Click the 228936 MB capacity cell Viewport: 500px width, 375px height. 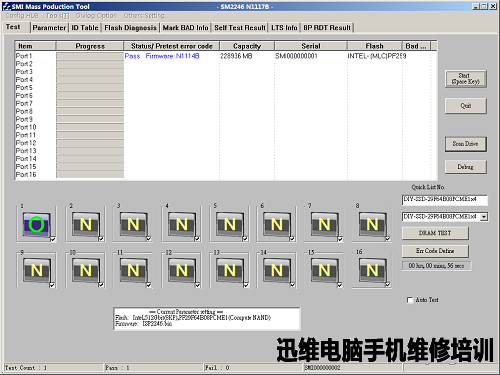pos(236,56)
